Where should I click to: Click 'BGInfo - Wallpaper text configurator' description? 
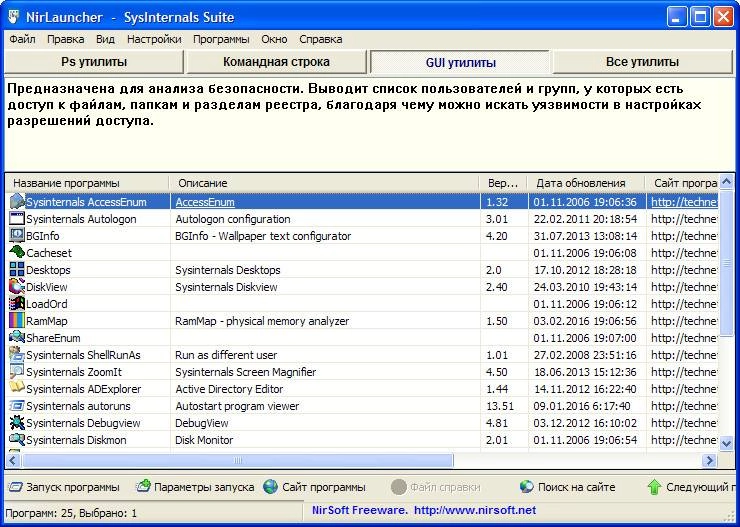263,236
